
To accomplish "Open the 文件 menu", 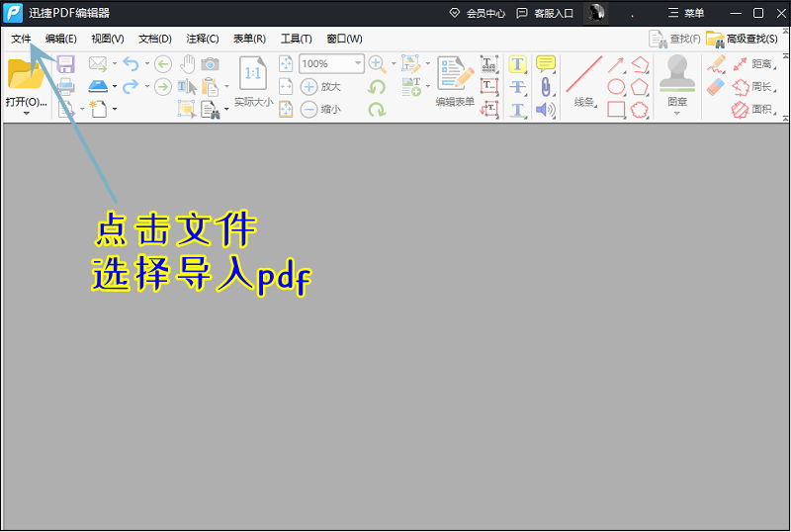I will click(21, 39).
